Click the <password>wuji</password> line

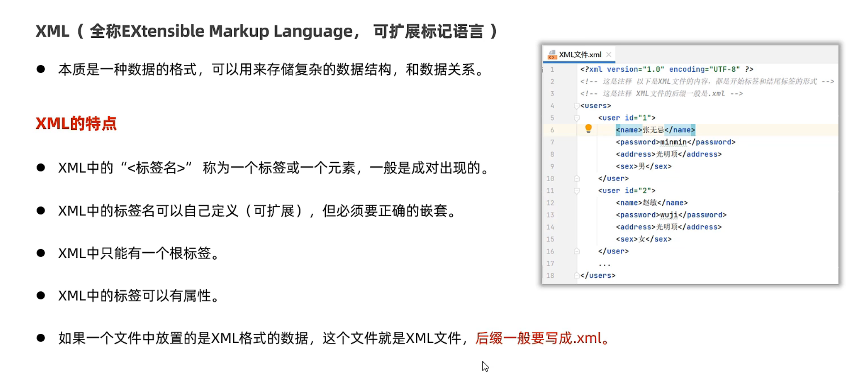coord(671,215)
